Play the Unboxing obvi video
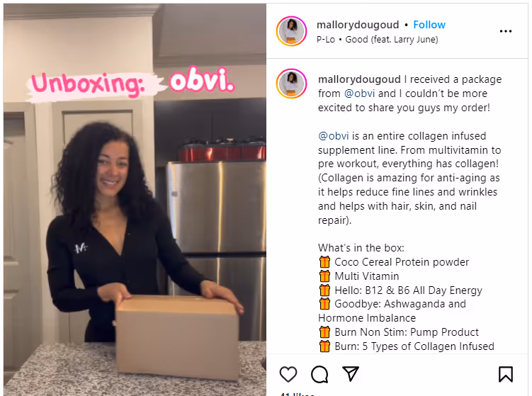This screenshot has height=396, width=532. point(135,200)
